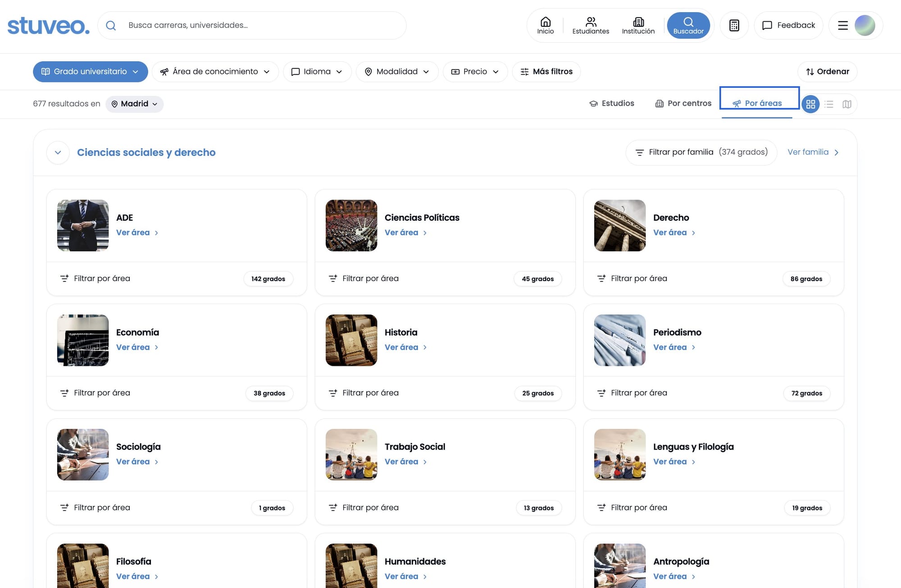901x588 pixels.
Task: Click filter icon in Historia card
Action: click(333, 393)
